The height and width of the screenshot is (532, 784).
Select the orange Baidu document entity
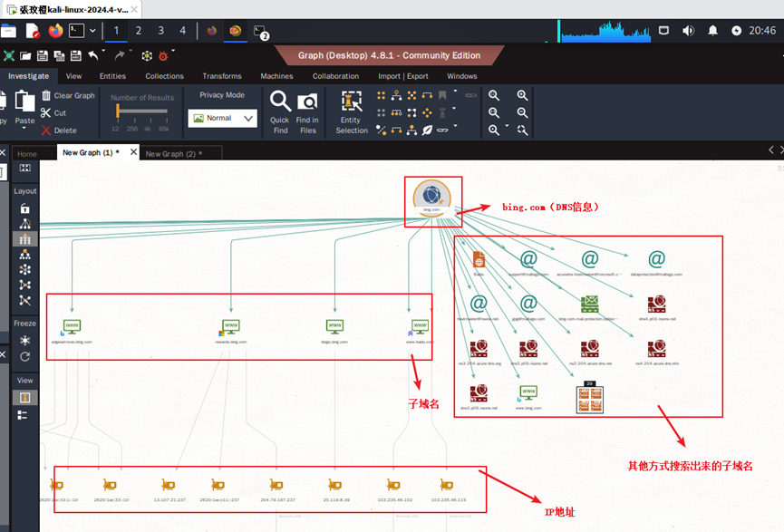click(x=479, y=259)
